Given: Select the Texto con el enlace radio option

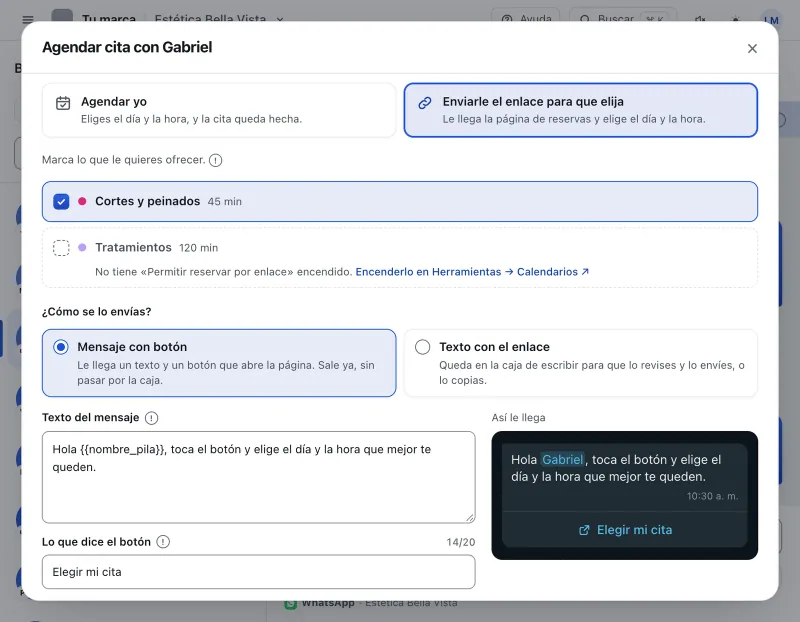Looking at the screenshot, I should coord(422,347).
